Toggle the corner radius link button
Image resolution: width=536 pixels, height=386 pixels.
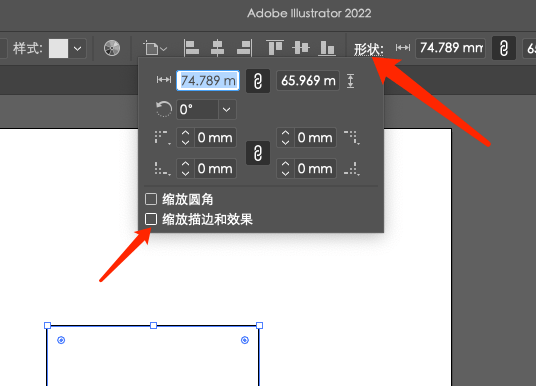(258, 153)
